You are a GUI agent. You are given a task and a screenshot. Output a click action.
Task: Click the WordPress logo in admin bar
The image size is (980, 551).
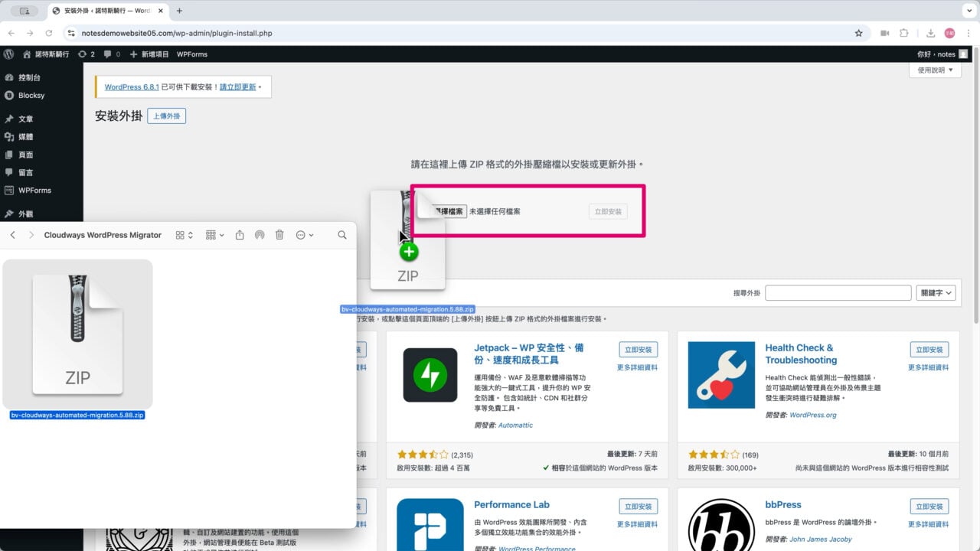(x=9, y=54)
